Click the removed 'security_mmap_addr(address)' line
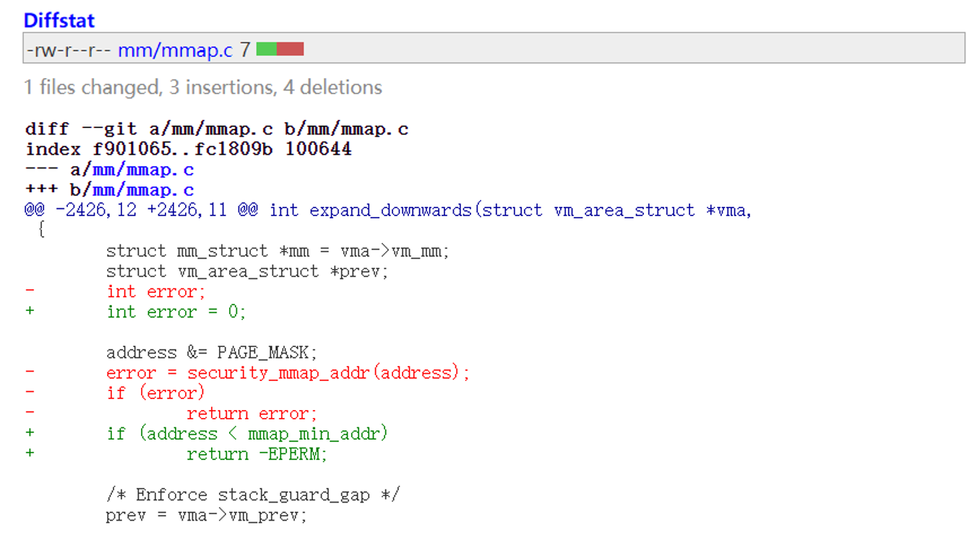The image size is (980, 551). 288,373
